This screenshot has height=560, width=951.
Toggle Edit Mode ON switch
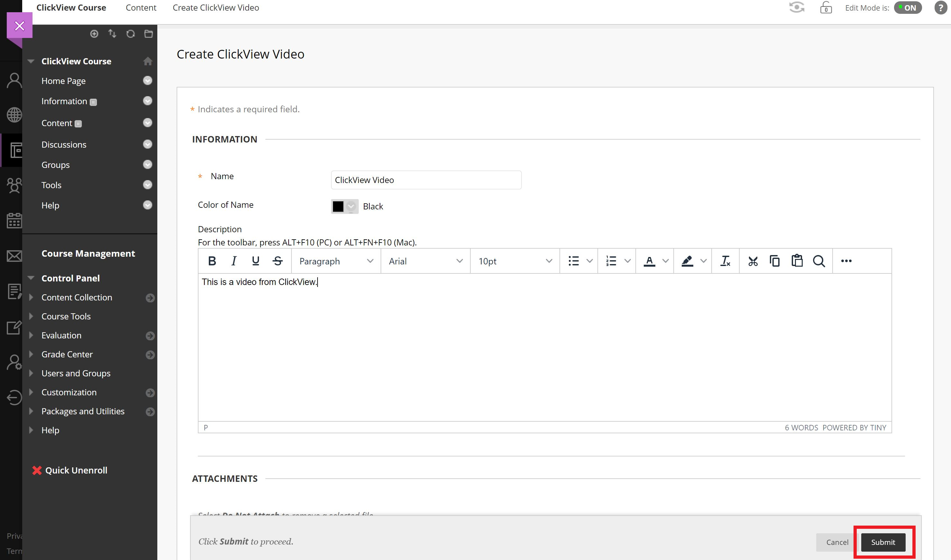point(908,7)
